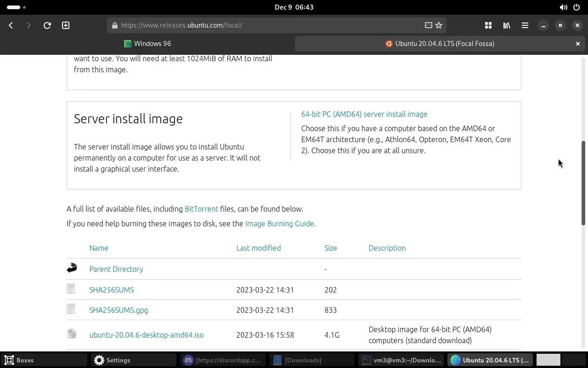The height and width of the screenshot is (368, 588).
Task: Switch to the second dark workspace thumbnail
Action: tap(574, 360)
